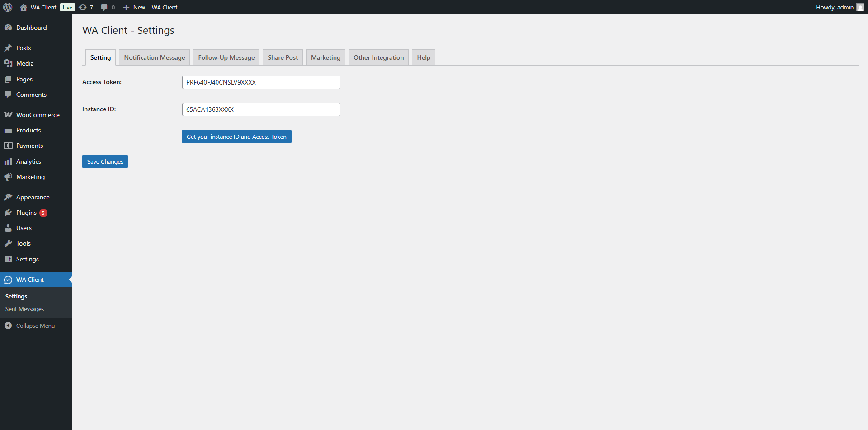Click the WooCommerce icon in sidebar
The image size is (868, 430).
tap(8, 115)
